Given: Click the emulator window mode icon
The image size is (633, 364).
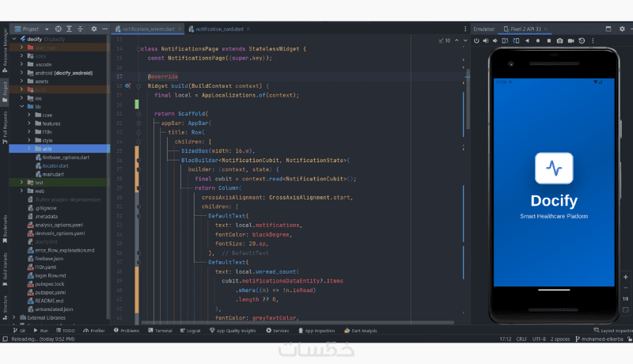Looking at the screenshot, I should click(x=608, y=29).
